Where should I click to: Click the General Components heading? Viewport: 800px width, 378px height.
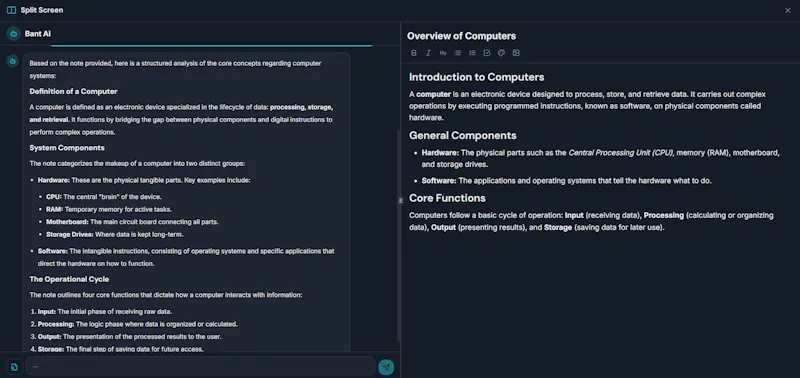click(463, 136)
